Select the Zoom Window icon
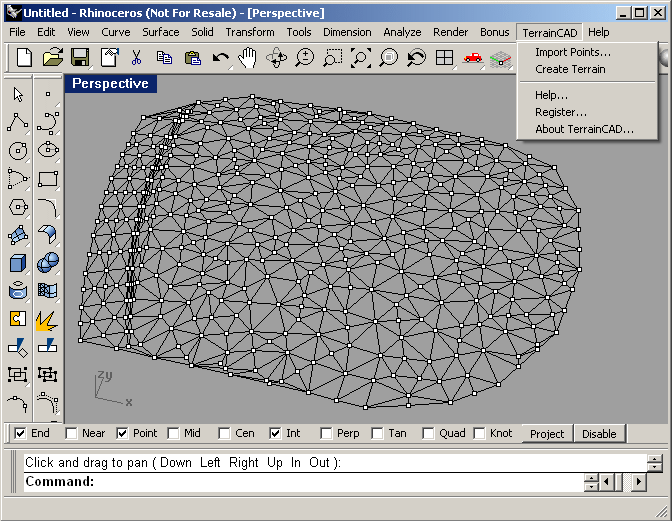Viewport: 672px width, 521px height. coord(333,57)
